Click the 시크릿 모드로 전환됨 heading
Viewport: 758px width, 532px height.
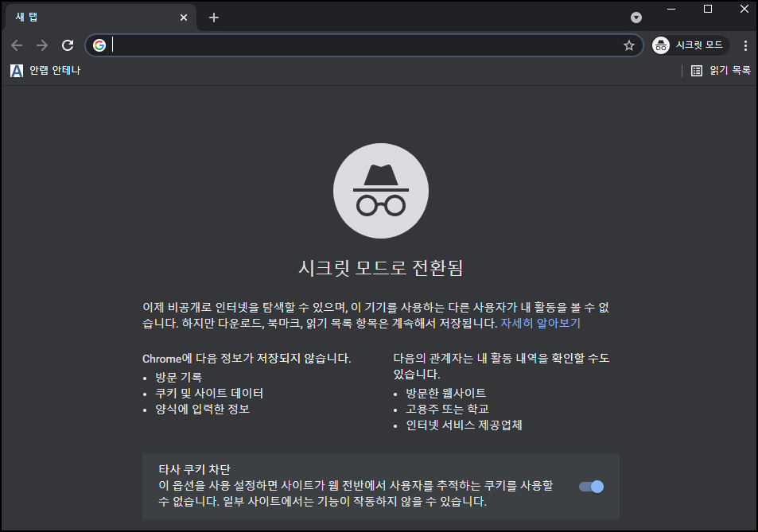pos(381,268)
